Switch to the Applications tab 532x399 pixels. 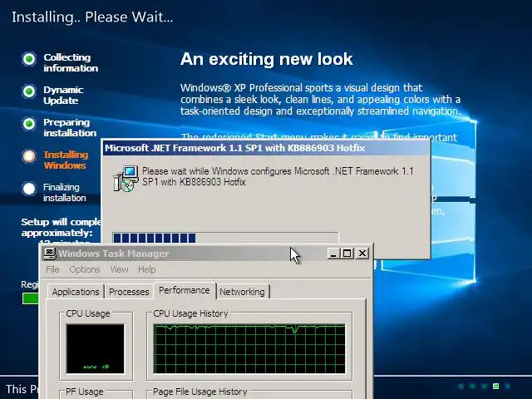[x=76, y=292]
